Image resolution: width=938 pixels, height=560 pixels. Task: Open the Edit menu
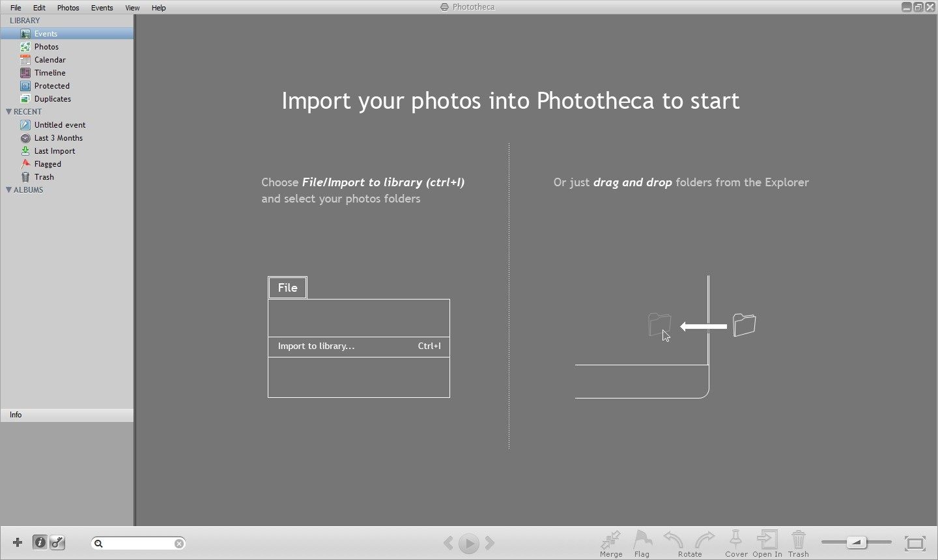click(x=39, y=8)
